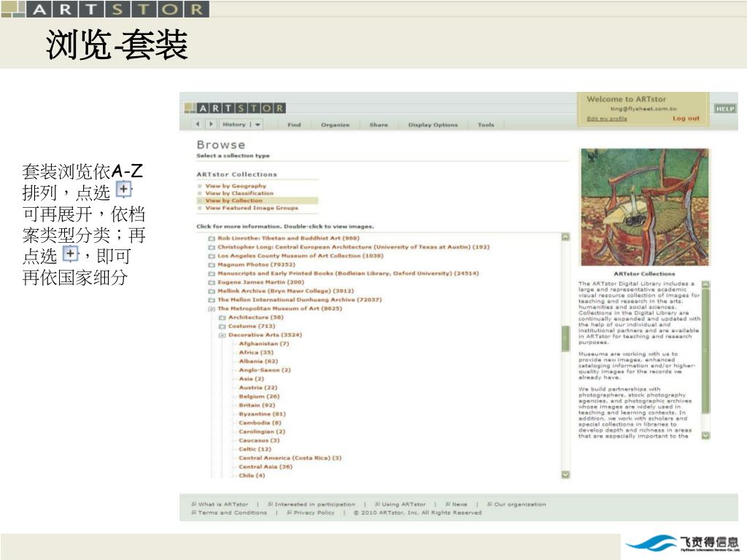Screen dimensions: 747x560
Task: Open Interested in participation footer link
Action: click(x=314, y=505)
